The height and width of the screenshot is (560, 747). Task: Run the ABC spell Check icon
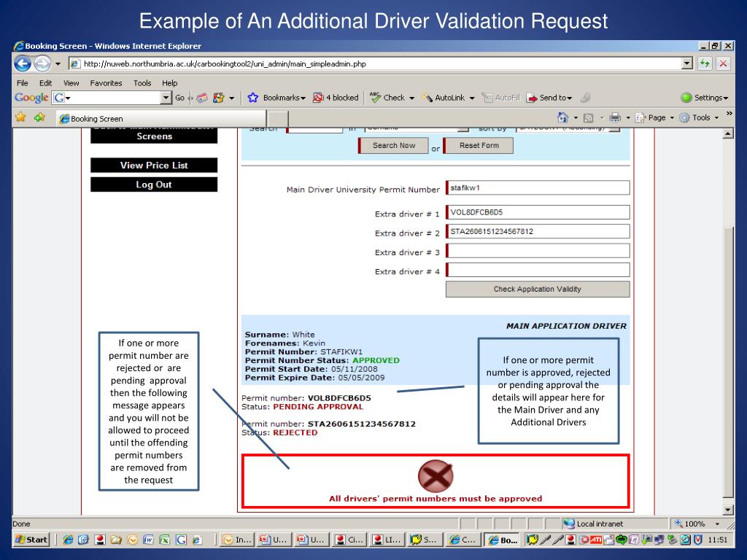376,97
